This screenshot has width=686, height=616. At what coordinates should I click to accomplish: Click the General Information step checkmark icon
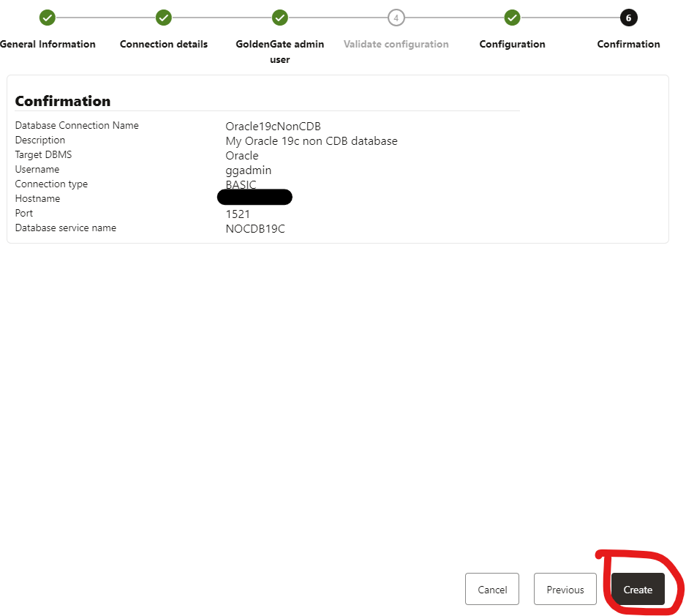(x=48, y=18)
